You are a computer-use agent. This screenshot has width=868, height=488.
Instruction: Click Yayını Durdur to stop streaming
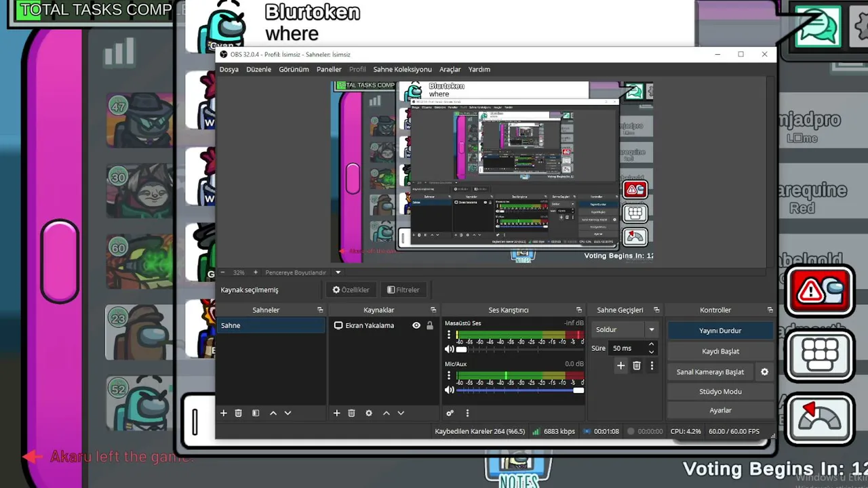[x=720, y=331]
